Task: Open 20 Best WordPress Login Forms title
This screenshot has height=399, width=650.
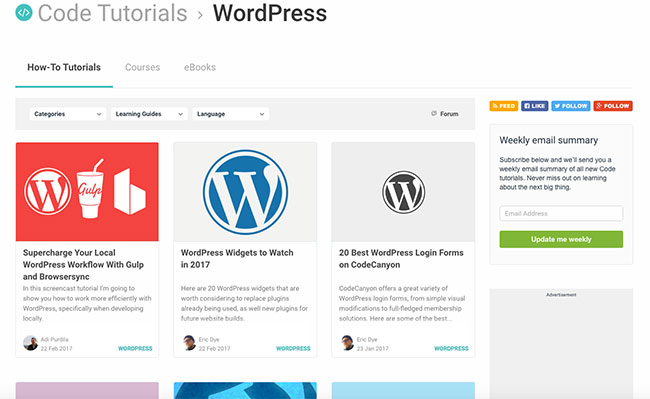Action: click(x=401, y=259)
